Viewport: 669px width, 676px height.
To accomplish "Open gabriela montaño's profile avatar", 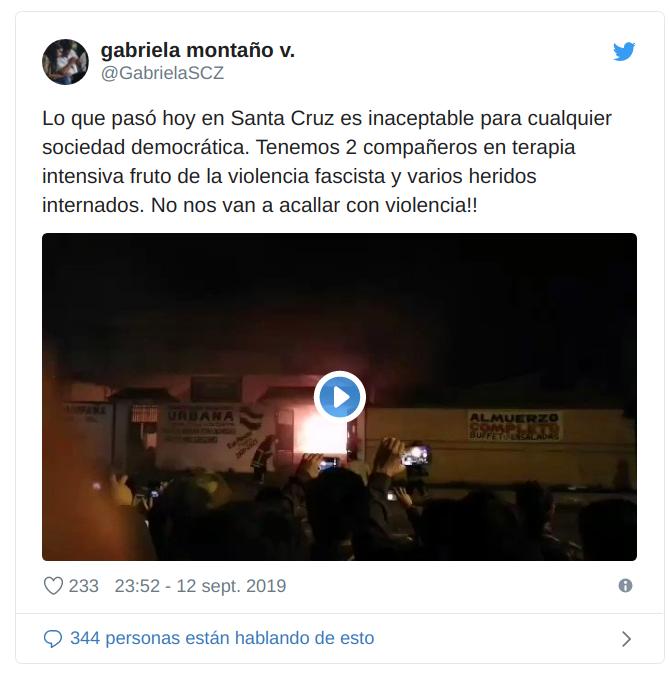I will 65,62.
